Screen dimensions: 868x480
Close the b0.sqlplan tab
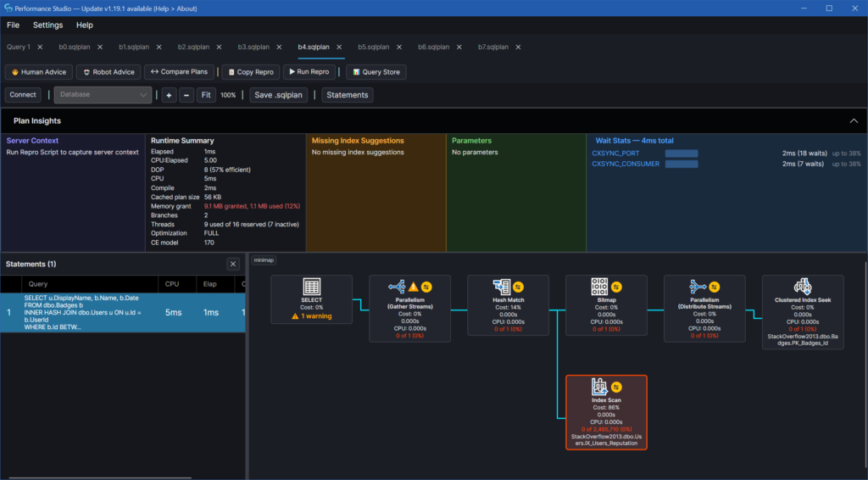[x=100, y=47]
